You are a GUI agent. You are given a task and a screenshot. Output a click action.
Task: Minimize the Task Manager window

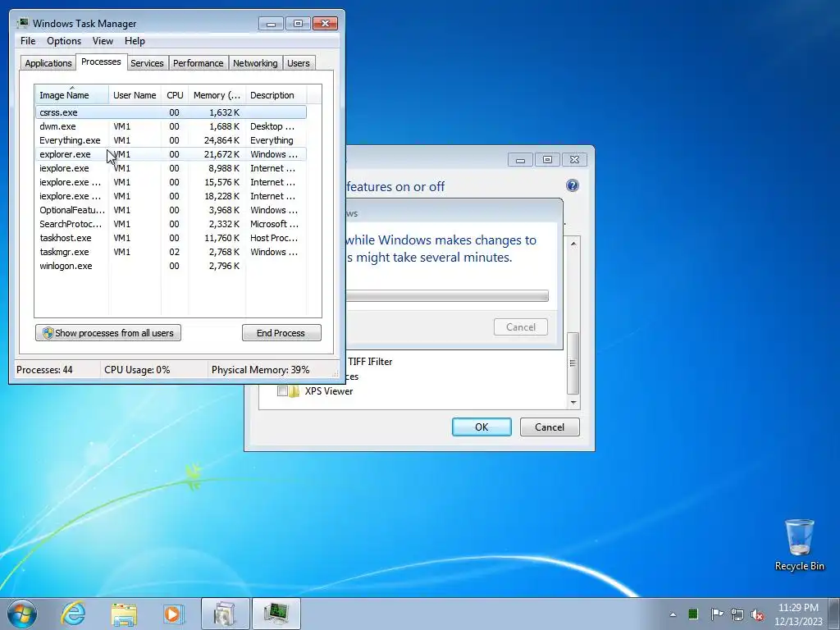[271, 24]
